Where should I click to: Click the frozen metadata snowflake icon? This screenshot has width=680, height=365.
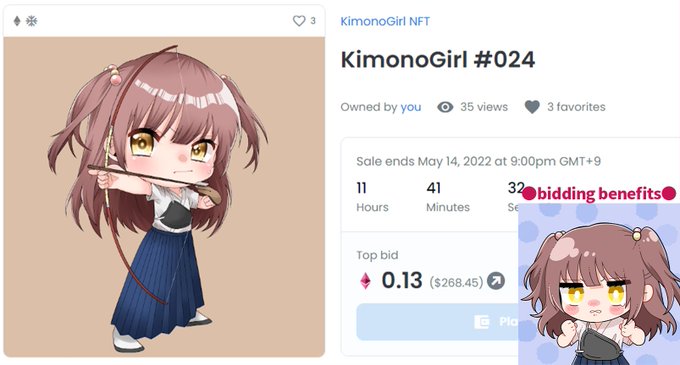click(32, 21)
